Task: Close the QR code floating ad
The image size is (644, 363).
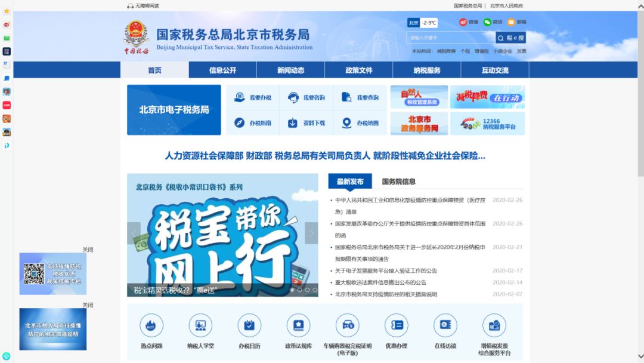Action: pos(88,250)
